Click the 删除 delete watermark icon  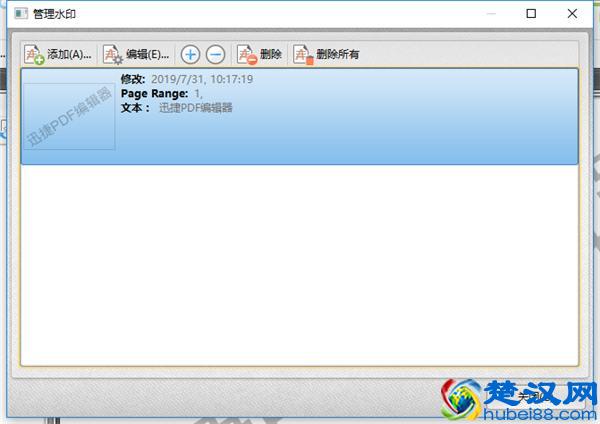[247, 54]
